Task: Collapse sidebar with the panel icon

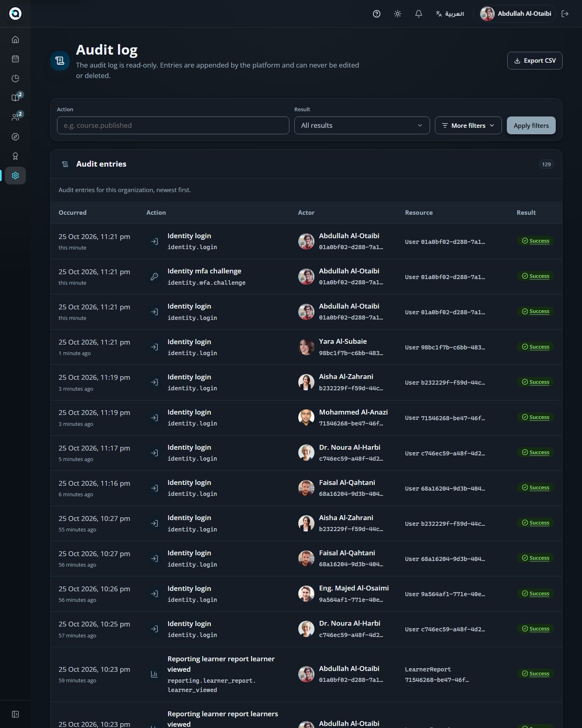Action: 15,714
